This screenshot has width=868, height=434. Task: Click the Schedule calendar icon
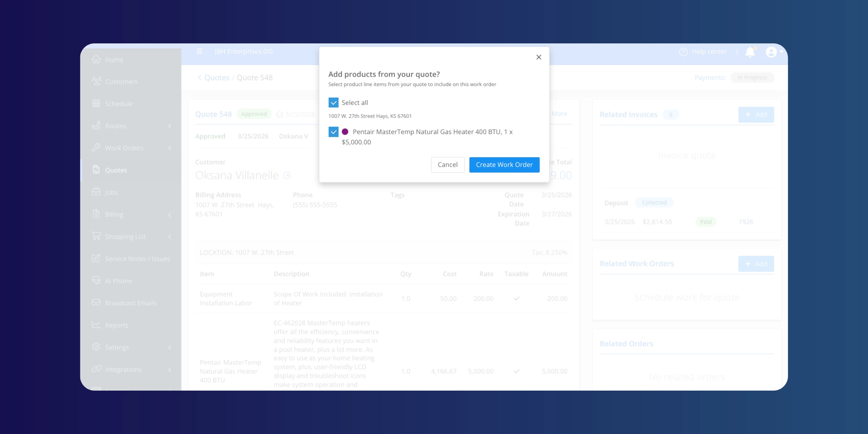click(96, 103)
